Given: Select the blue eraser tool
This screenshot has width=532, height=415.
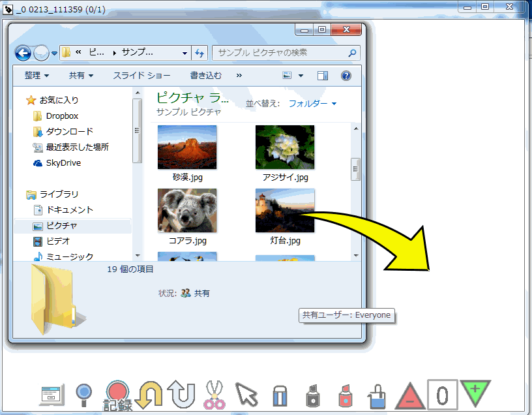Looking at the screenshot, I should click(x=280, y=395).
